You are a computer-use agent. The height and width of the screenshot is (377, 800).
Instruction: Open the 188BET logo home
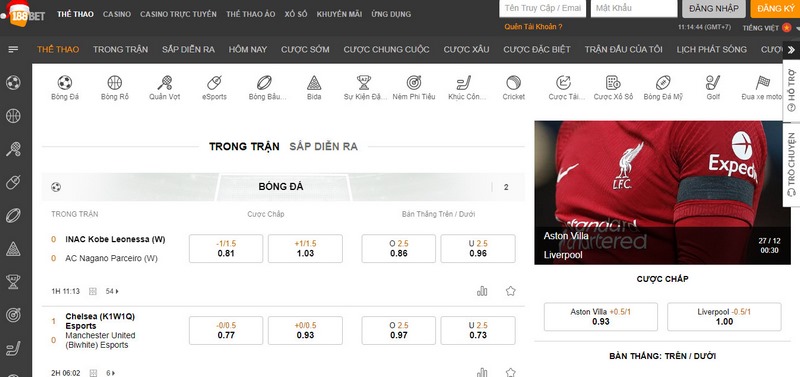click(23, 14)
